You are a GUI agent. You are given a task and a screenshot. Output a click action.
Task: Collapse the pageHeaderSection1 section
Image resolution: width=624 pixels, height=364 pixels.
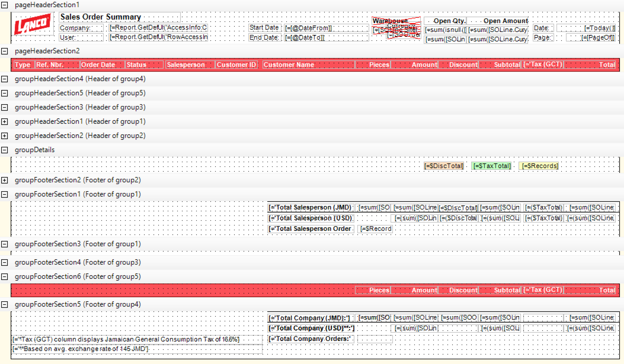pyautogui.click(x=5, y=5)
